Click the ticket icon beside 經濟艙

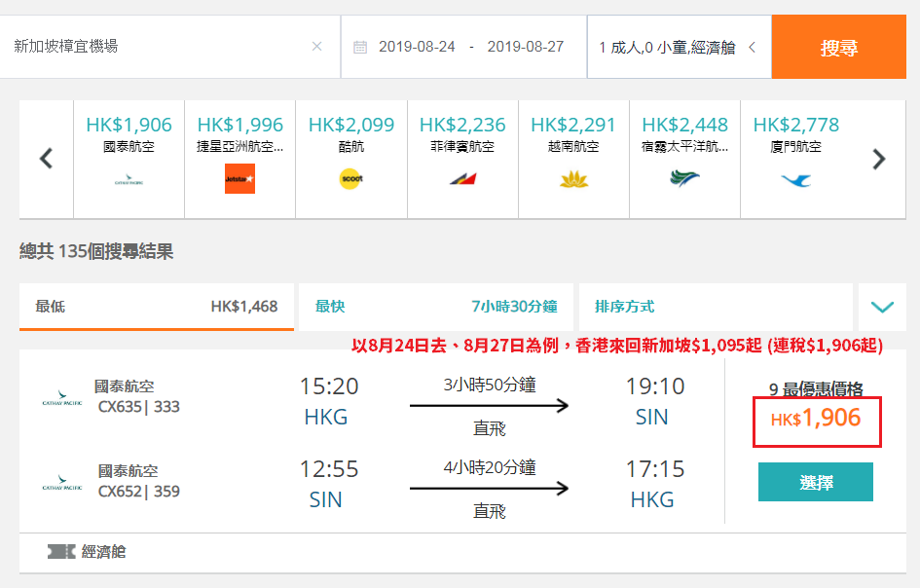coord(61,552)
